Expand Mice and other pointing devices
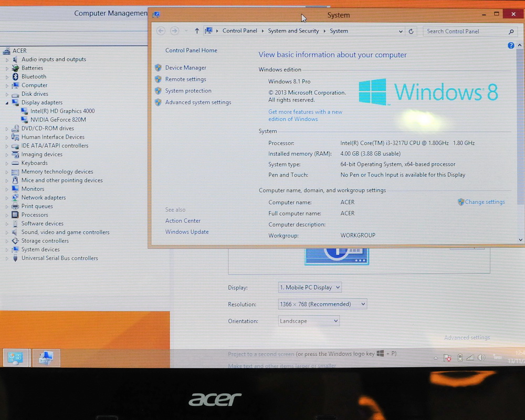 [x=7, y=181]
